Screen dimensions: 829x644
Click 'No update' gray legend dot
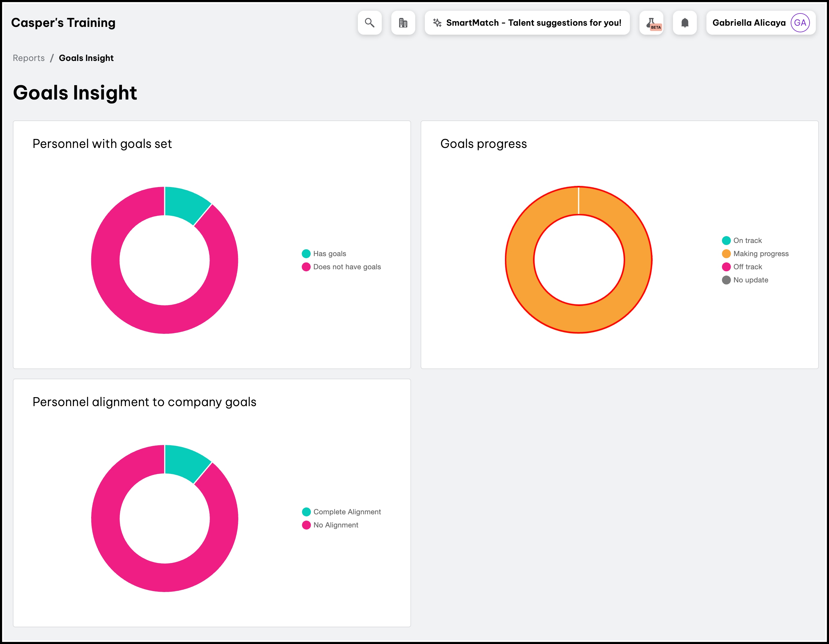[726, 280]
